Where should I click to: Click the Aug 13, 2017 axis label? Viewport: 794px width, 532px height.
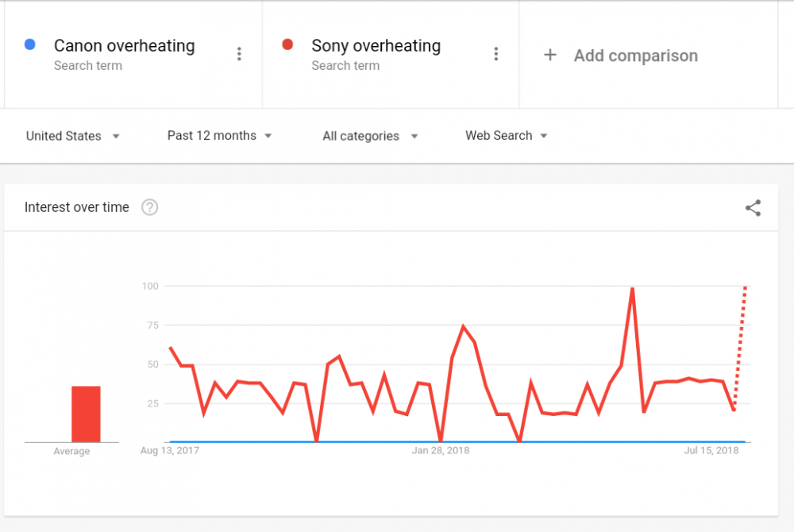[x=170, y=451]
